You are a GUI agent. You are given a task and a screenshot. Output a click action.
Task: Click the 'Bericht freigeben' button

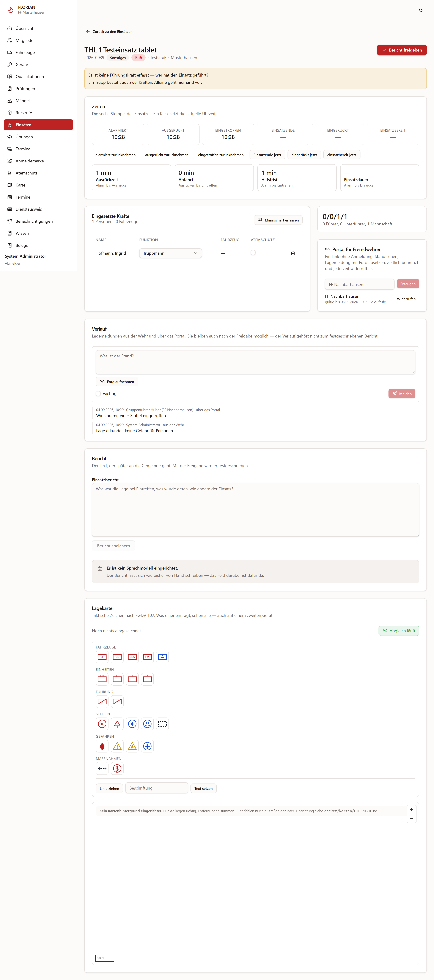[x=402, y=50]
